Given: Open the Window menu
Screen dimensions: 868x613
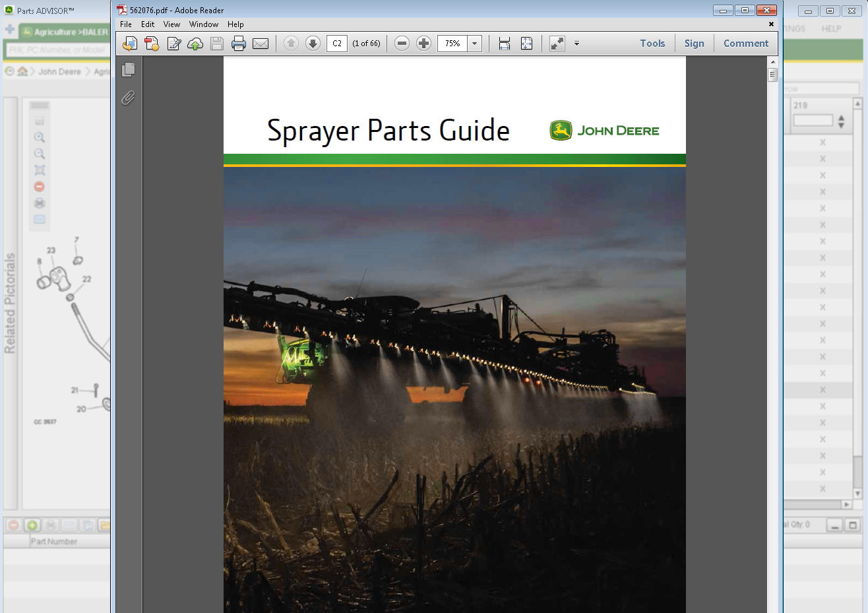Looking at the screenshot, I should 204,24.
